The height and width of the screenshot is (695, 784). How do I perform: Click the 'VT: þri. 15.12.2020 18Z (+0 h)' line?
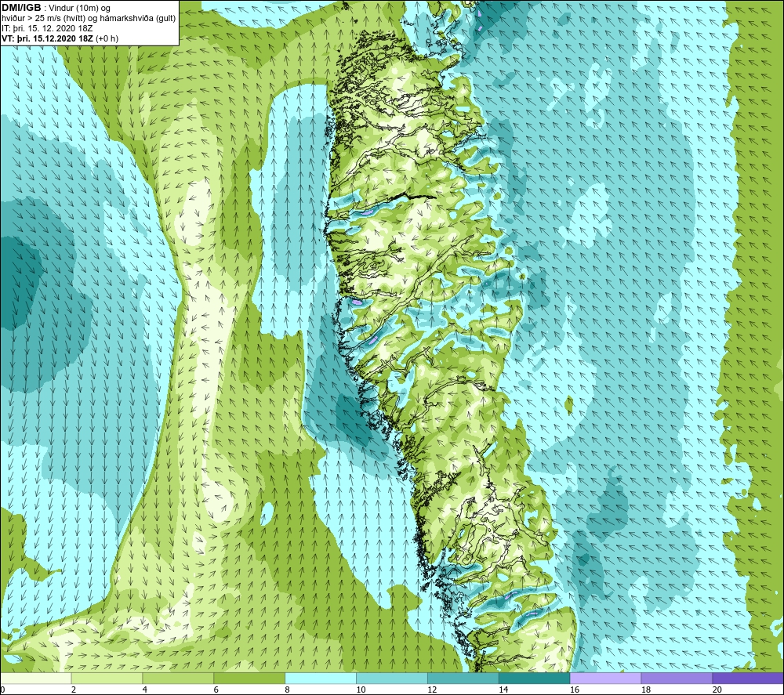(x=60, y=38)
